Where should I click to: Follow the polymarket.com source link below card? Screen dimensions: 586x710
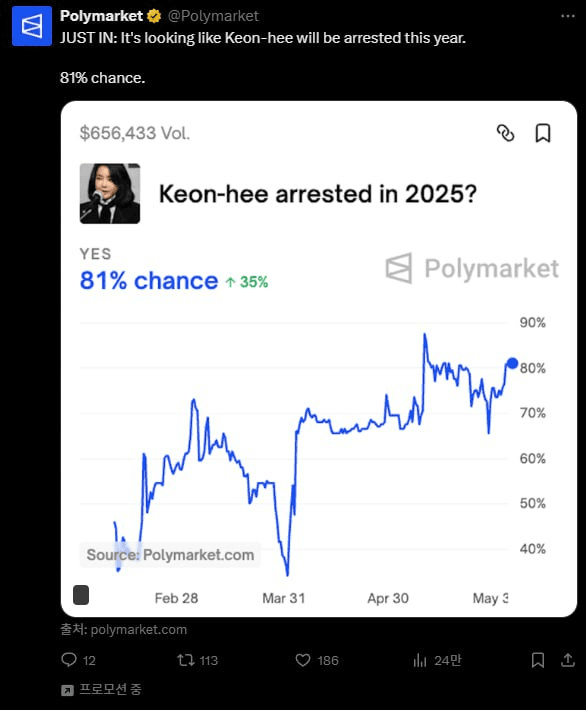click(124, 629)
